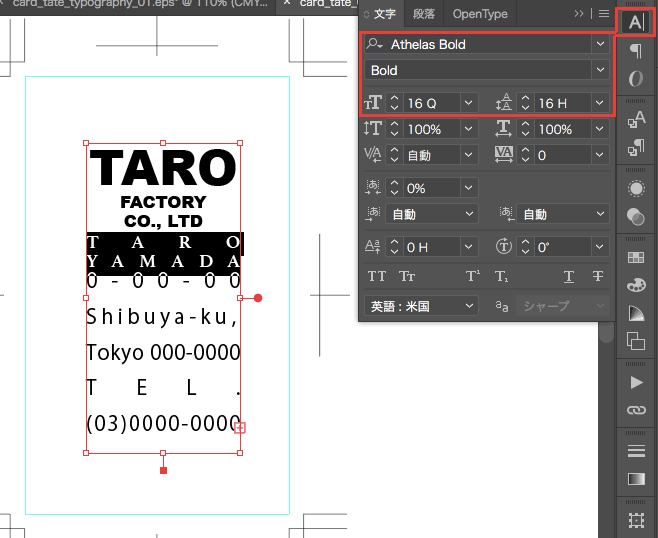
Task: Toggle Underline text formatting
Action: pyautogui.click(x=569, y=277)
